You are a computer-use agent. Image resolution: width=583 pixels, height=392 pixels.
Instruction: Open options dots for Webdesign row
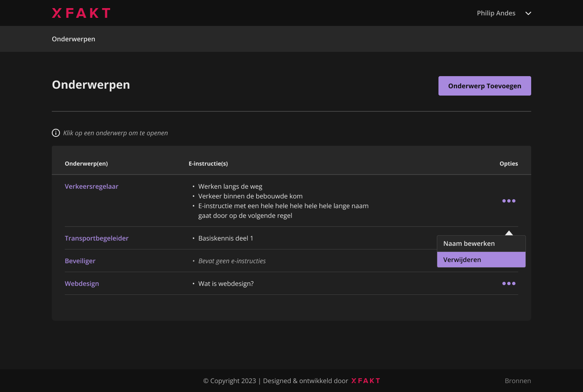pyautogui.click(x=509, y=283)
